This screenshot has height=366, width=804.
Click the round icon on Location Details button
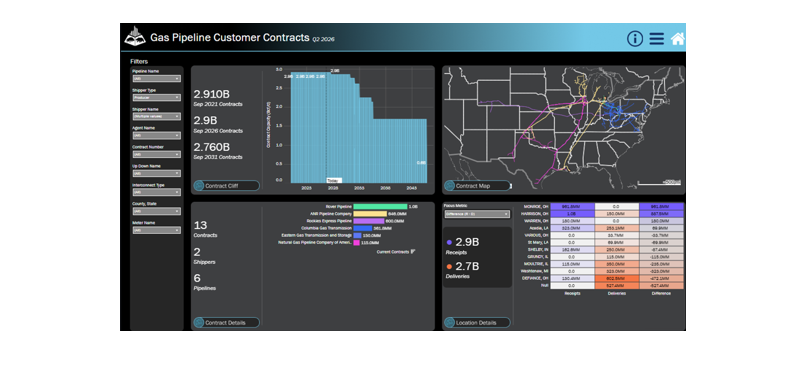click(449, 322)
